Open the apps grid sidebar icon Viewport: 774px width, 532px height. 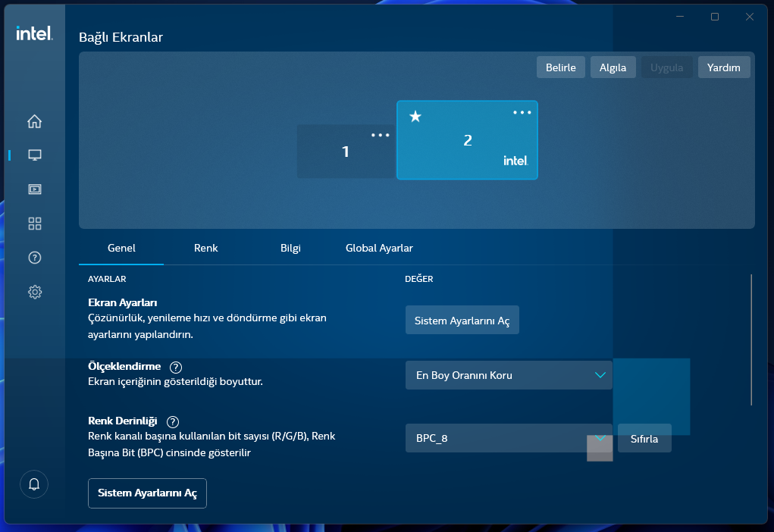[35, 224]
